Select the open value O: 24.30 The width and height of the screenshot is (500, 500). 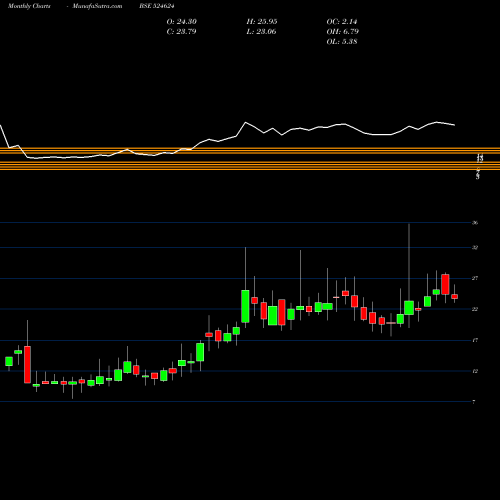[x=182, y=22]
